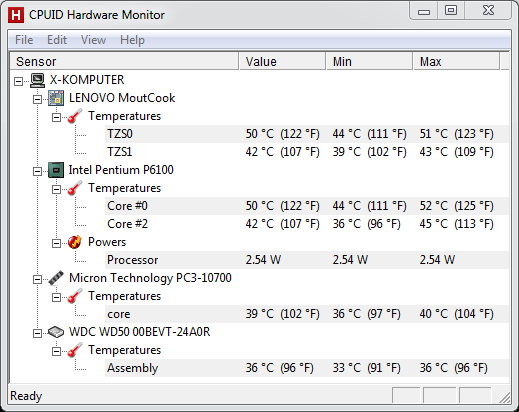
Task: Click the WDC WD50 hard drive icon
Action: click(x=56, y=332)
